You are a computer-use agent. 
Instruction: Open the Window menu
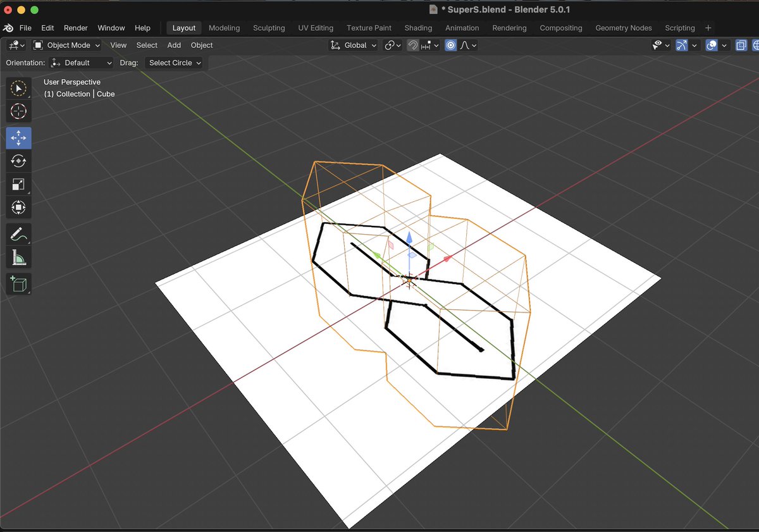click(x=111, y=28)
